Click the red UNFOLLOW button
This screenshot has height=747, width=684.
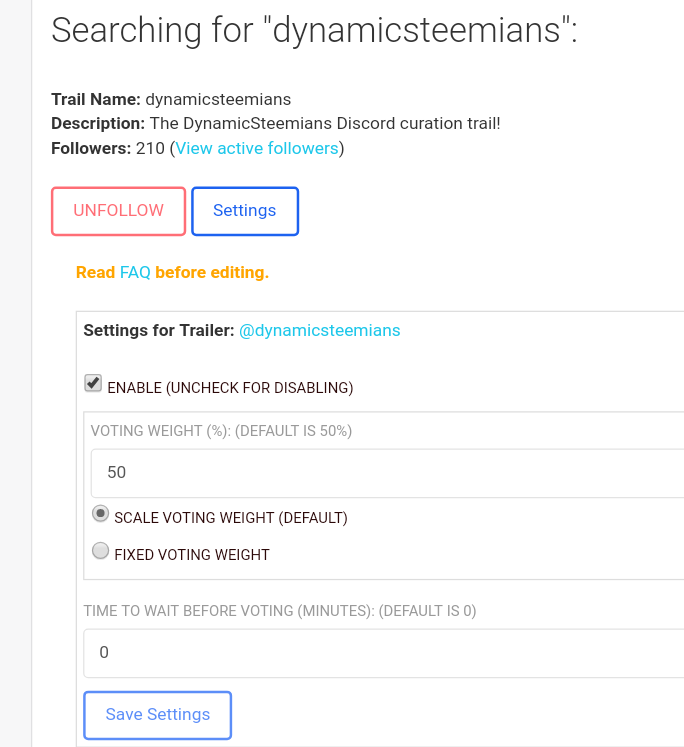(x=118, y=211)
